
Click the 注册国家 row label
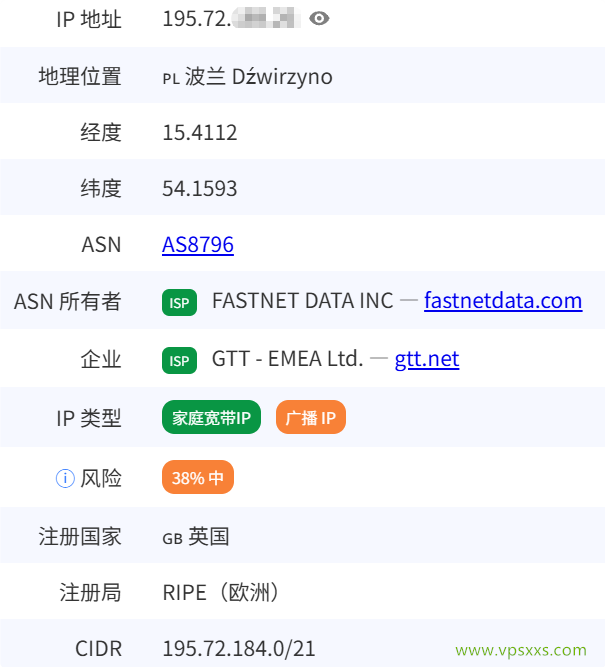click(80, 536)
